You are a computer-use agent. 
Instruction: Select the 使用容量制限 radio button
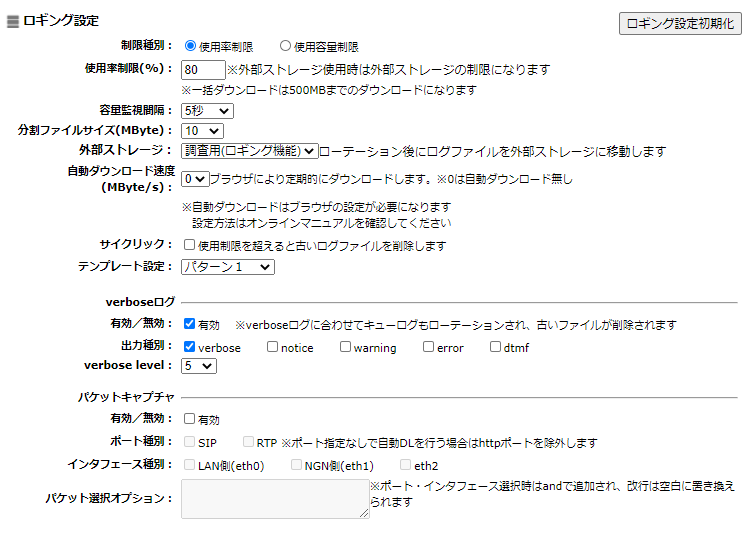[x=285, y=46]
